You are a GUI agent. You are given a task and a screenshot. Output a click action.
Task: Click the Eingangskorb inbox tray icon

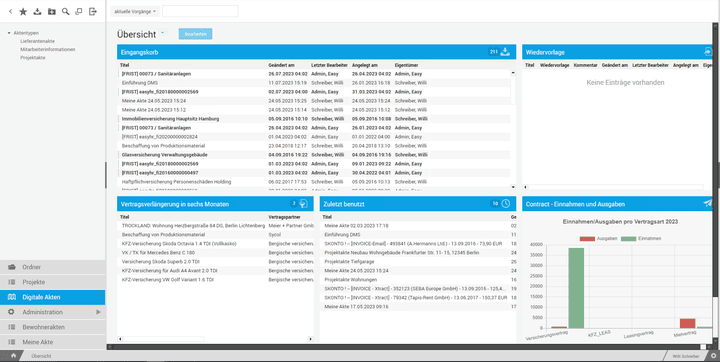[505, 52]
